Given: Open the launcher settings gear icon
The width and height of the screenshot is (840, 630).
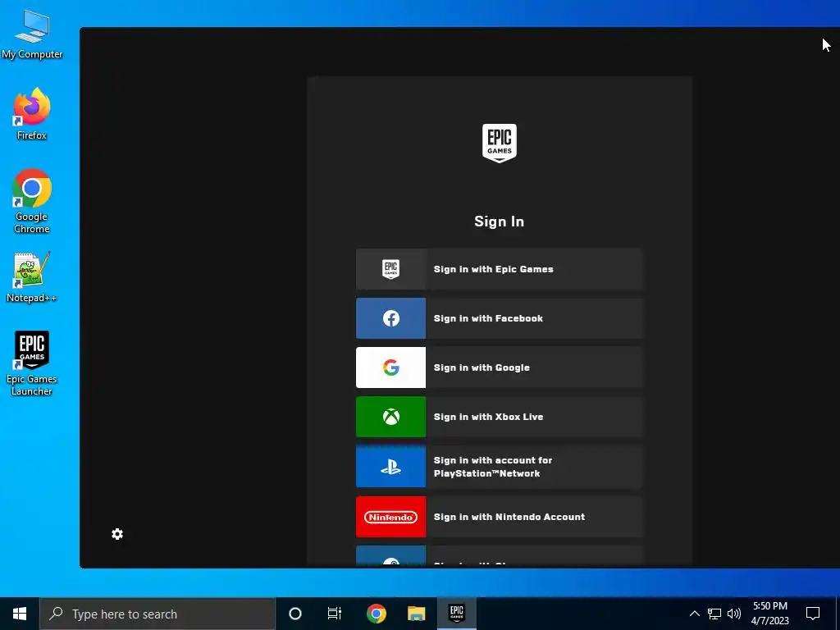Looking at the screenshot, I should (x=117, y=534).
